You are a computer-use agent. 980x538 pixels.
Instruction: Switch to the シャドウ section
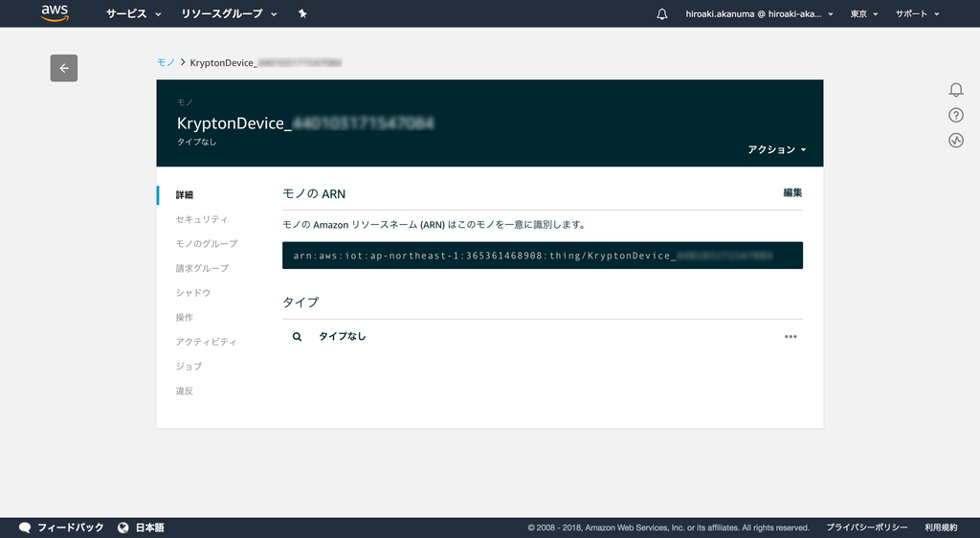point(193,292)
